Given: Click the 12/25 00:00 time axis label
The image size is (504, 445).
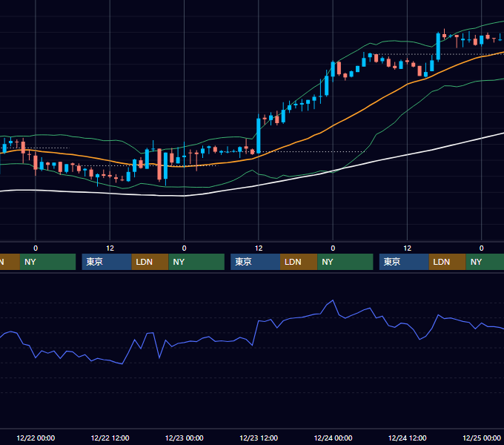Looking at the screenshot, I should (482, 438).
